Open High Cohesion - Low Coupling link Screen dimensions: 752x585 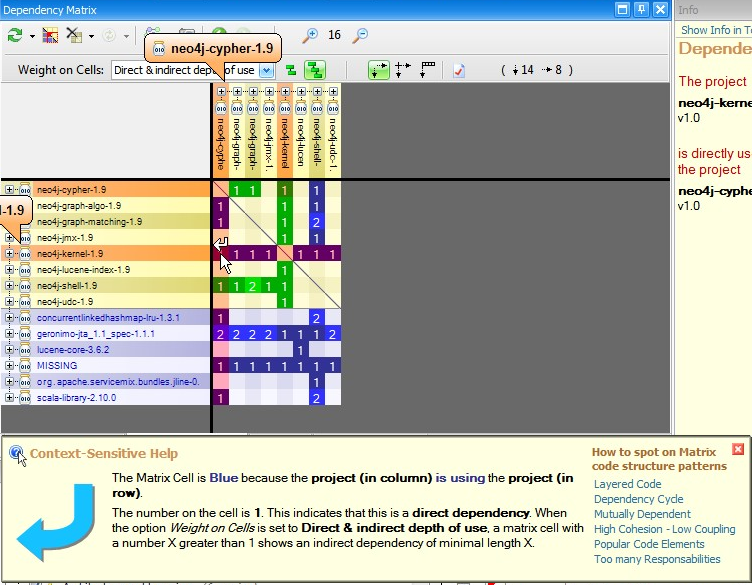click(x=664, y=529)
